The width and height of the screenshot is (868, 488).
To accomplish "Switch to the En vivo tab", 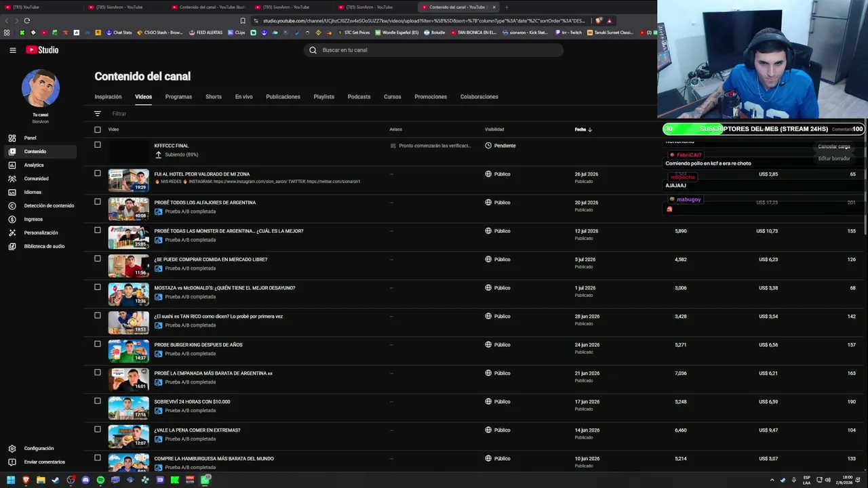I will point(243,97).
